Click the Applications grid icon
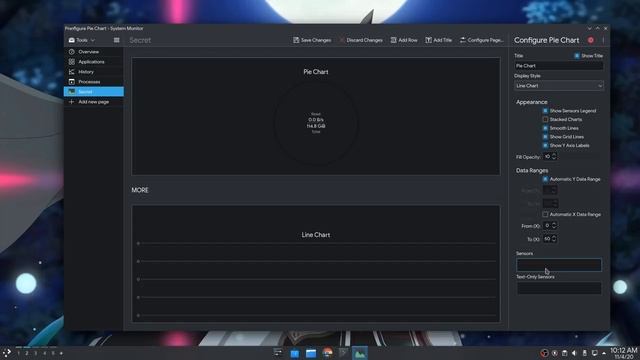 [x=71, y=62]
